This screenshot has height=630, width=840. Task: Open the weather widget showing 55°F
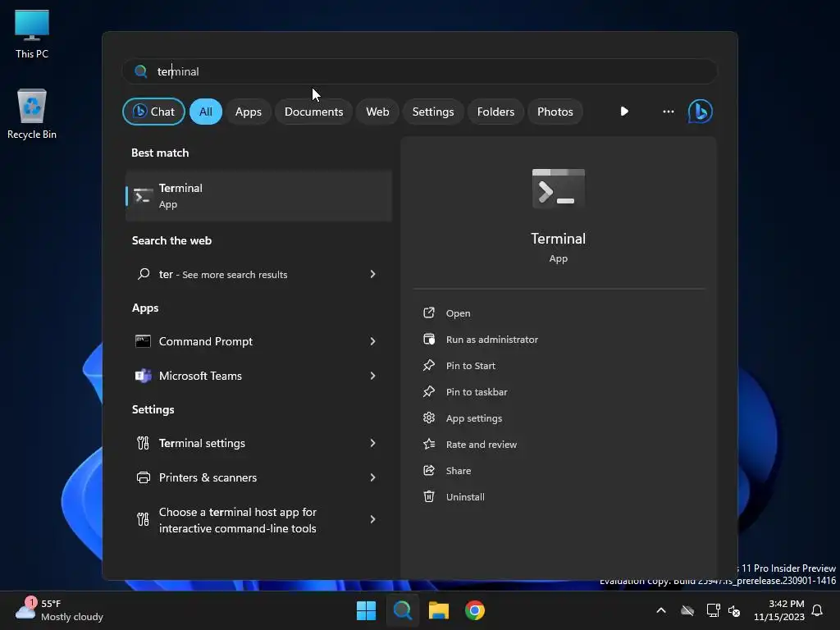[x=59, y=610]
